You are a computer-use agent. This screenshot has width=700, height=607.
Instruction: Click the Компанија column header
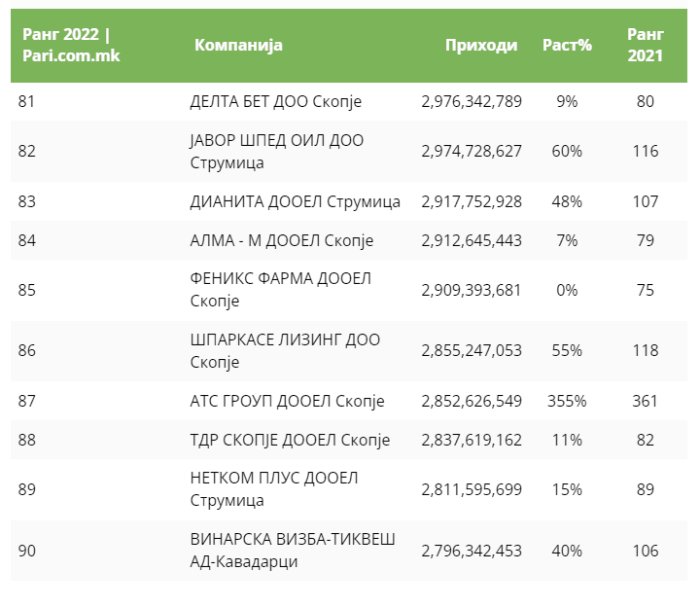click(x=238, y=46)
